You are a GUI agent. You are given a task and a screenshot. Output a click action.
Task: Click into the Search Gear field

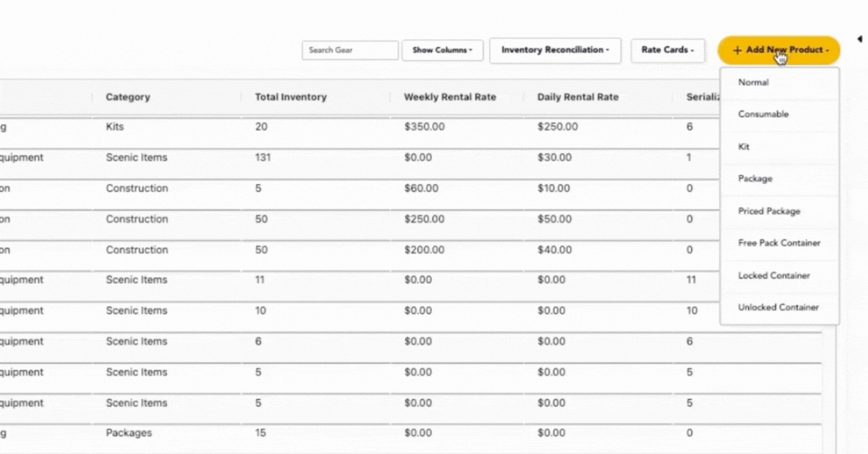(x=350, y=51)
